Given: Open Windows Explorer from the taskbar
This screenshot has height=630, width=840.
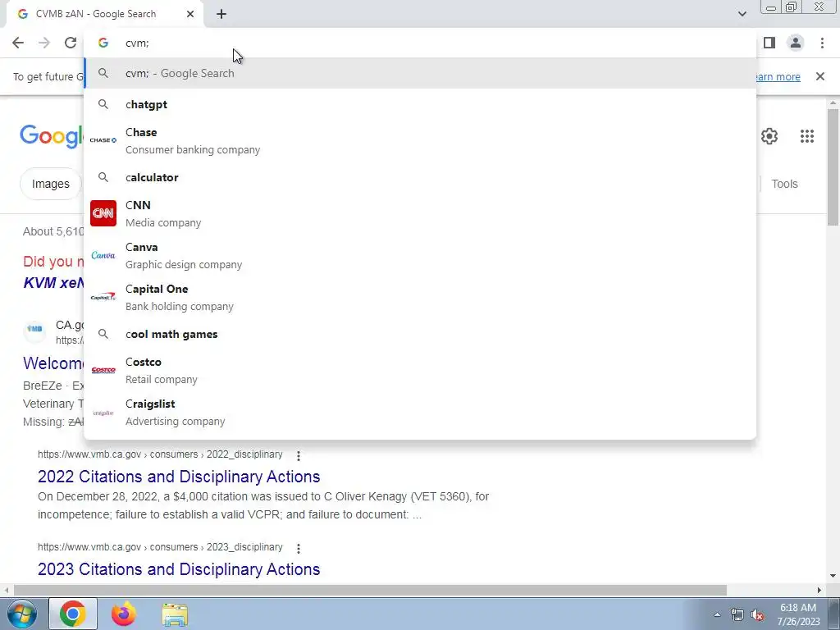Looking at the screenshot, I should click(175, 614).
